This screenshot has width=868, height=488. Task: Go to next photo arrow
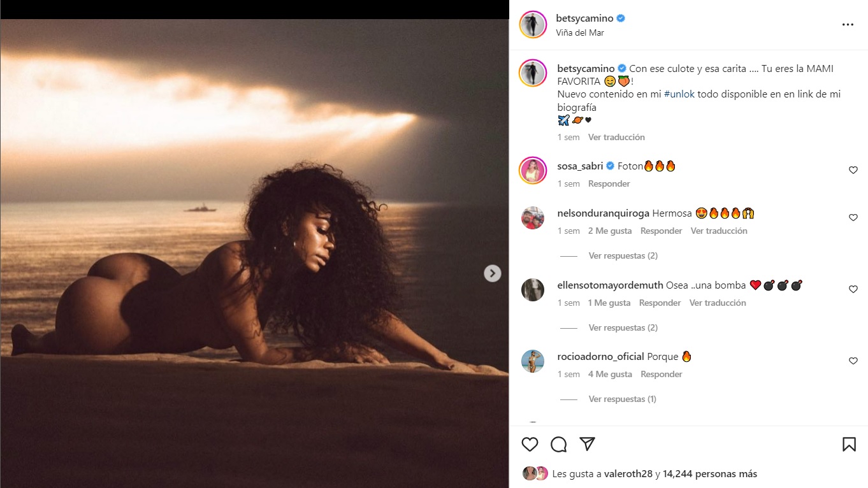pyautogui.click(x=492, y=273)
